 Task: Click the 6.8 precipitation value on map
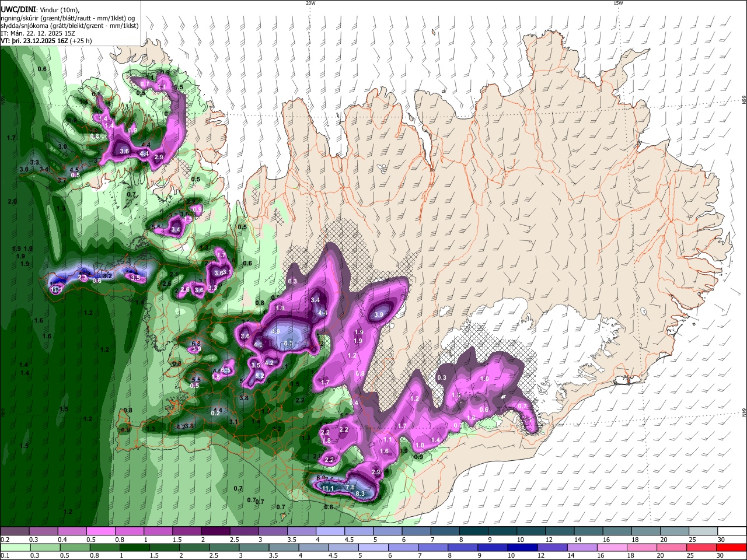pos(196,344)
